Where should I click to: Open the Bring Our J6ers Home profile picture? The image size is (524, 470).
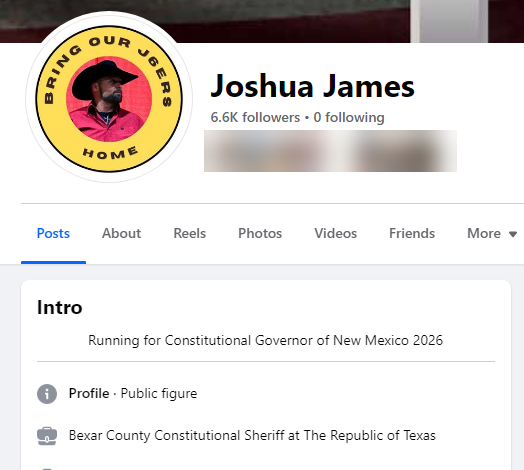coord(109,99)
